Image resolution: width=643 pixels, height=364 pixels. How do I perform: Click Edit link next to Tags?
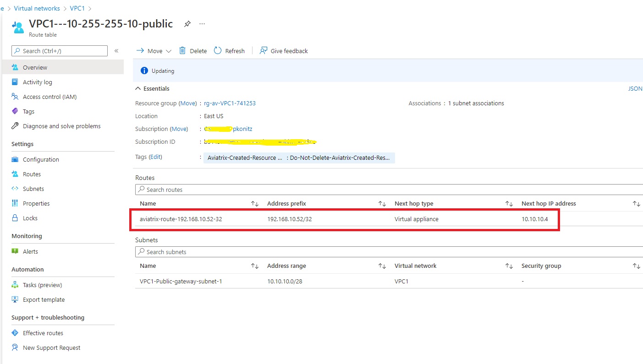click(x=155, y=157)
